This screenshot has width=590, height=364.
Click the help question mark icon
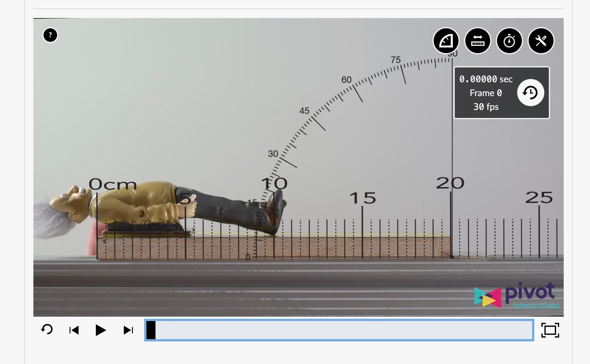[50, 35]
